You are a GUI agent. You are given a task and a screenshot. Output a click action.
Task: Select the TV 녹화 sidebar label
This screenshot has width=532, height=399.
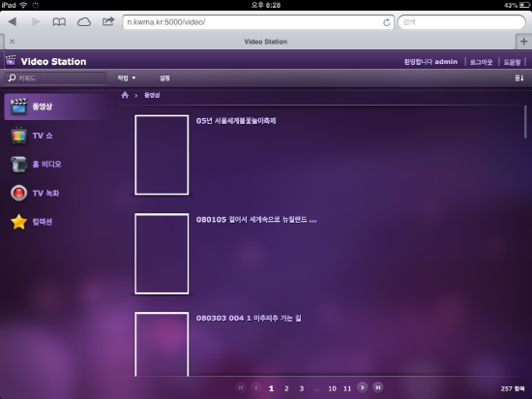[x=45, y=194]
